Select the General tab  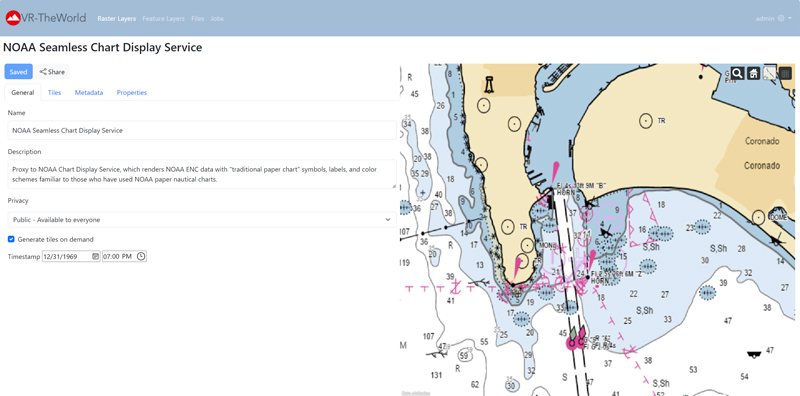(22, 92)
